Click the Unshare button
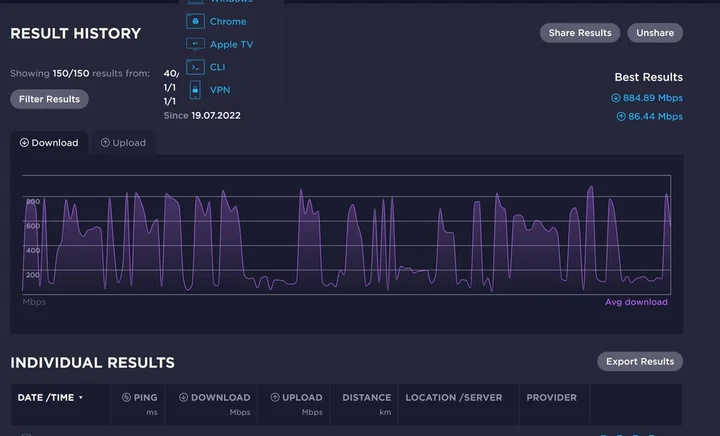The width and height of the screenshot is (720, 436). (655, 33)
